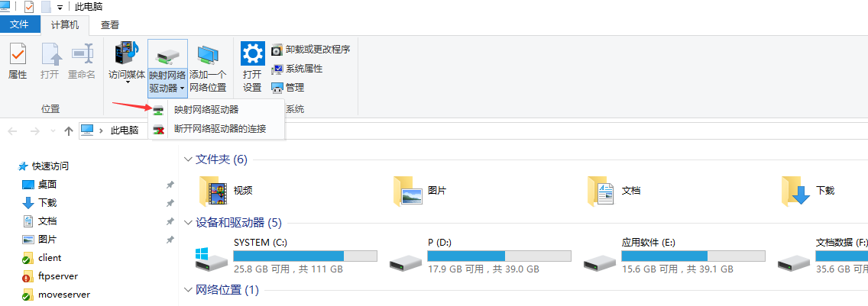868x306 pixels.
Task: Open System properties (系统属性) in ribbon
Action: point(297,69)
